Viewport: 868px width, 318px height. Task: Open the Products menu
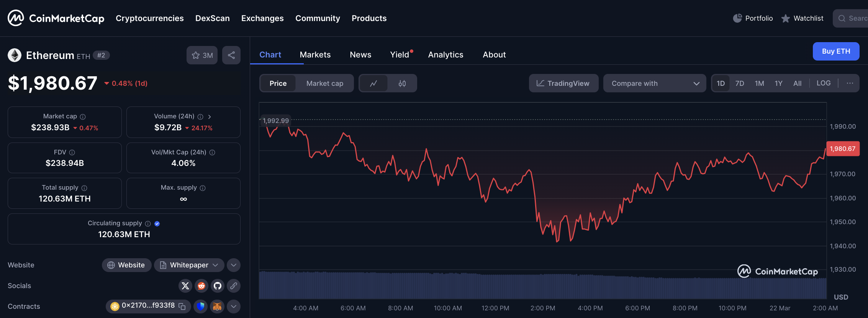pos(369,18)
